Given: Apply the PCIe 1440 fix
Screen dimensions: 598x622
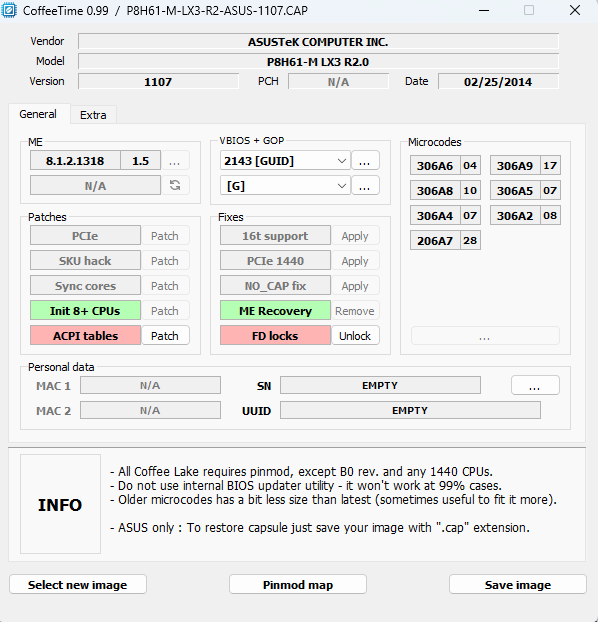Looking at the screenshot, I should tap(355, 261).
